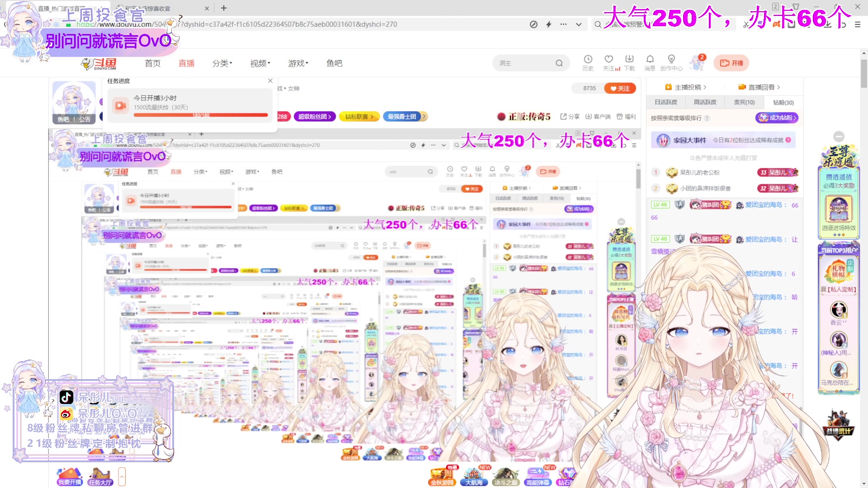Click the 呆彤儿的老公粉 ranking row

(725, 172)
